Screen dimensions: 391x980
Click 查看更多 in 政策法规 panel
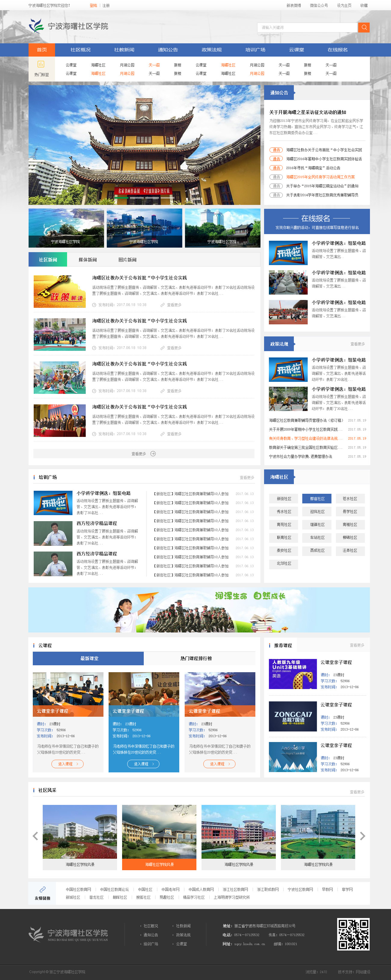pos(358,344)
